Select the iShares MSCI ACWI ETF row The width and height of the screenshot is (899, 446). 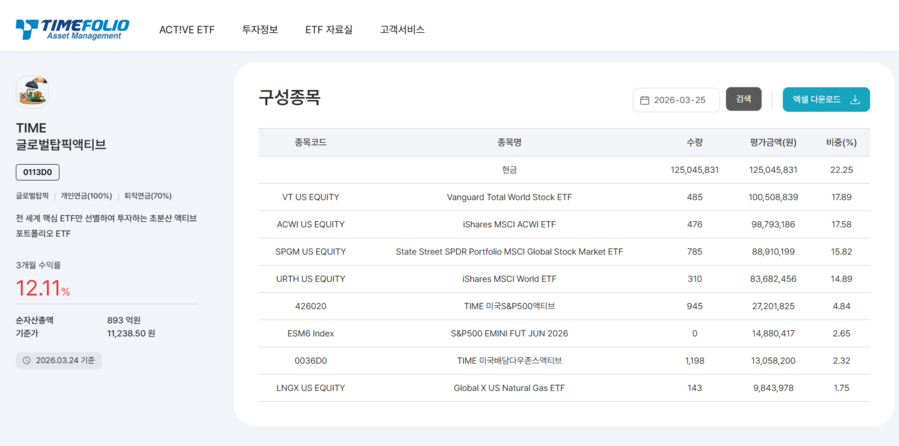click(509, 224)
